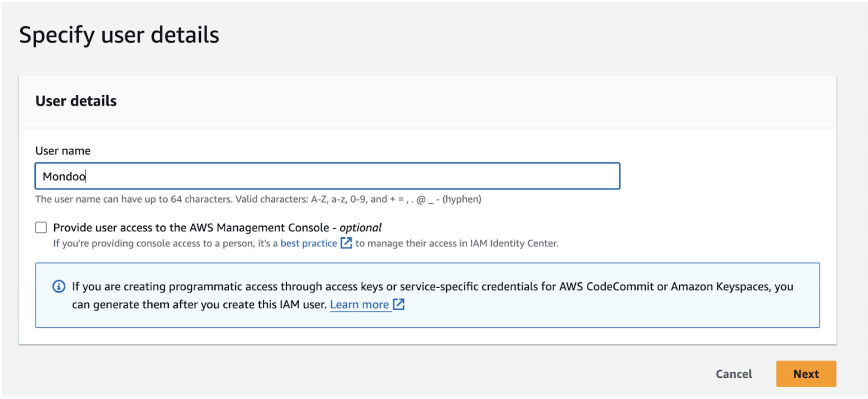Viewport: 868px width, 399px height.
Task: Tick the AWS Management Console access checkbox
Action: tap(41, 227)
